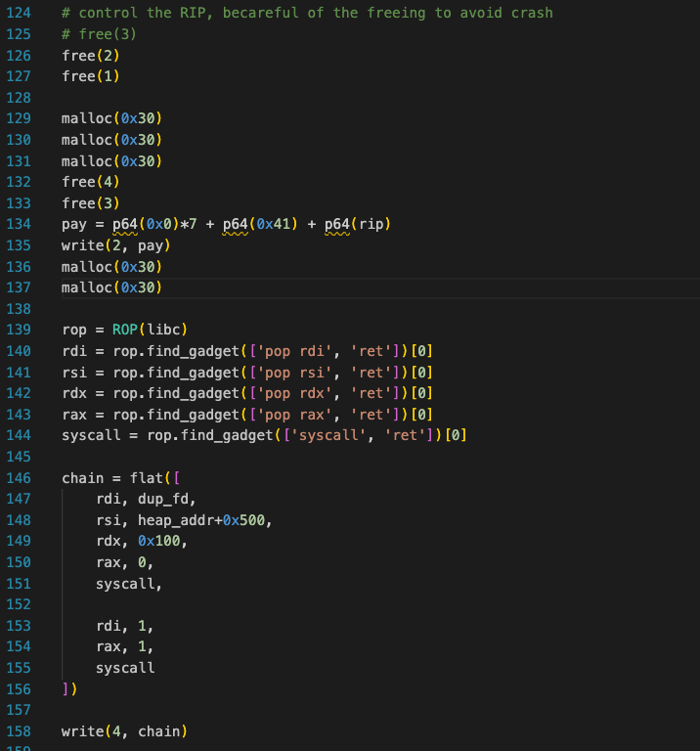Click 'free(4)' on line 132

coord(91,182)
